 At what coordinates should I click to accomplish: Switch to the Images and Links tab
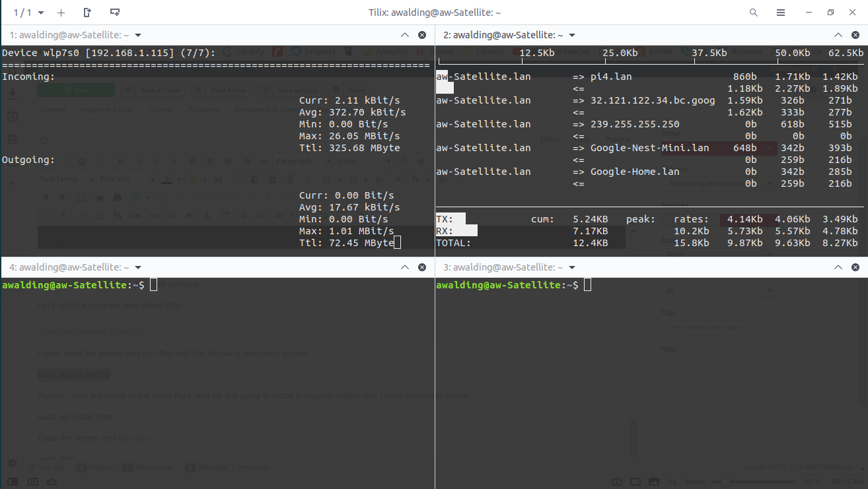coord(108,109)
